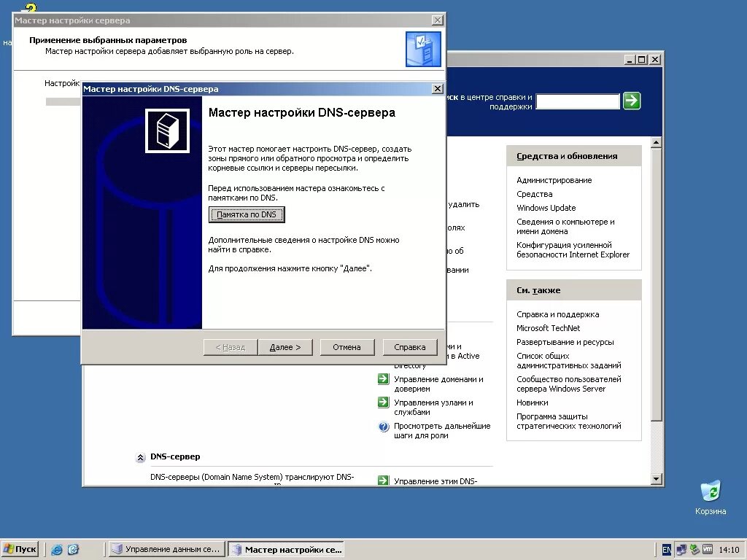Open Windows Update link

pos(546,208)
